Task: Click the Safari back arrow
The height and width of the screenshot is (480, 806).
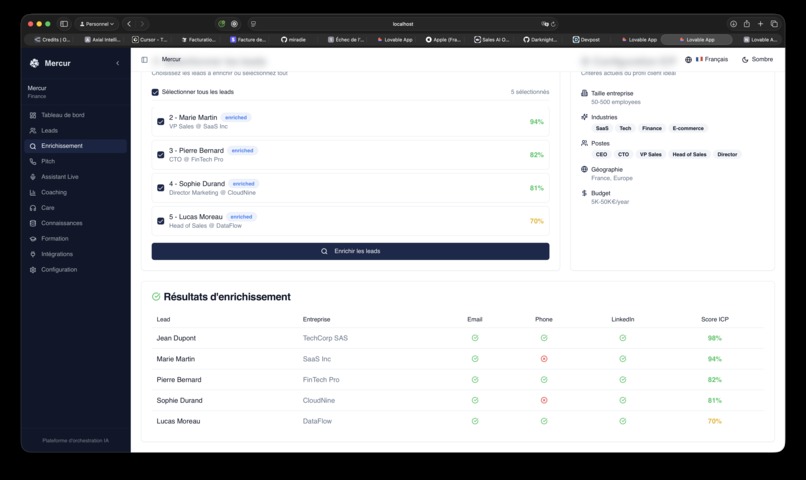Action: [129, 24]
